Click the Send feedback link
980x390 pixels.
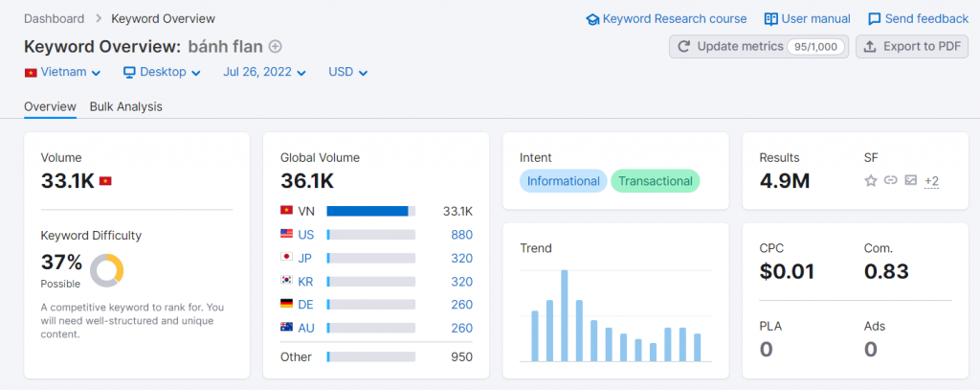point(918,19)
